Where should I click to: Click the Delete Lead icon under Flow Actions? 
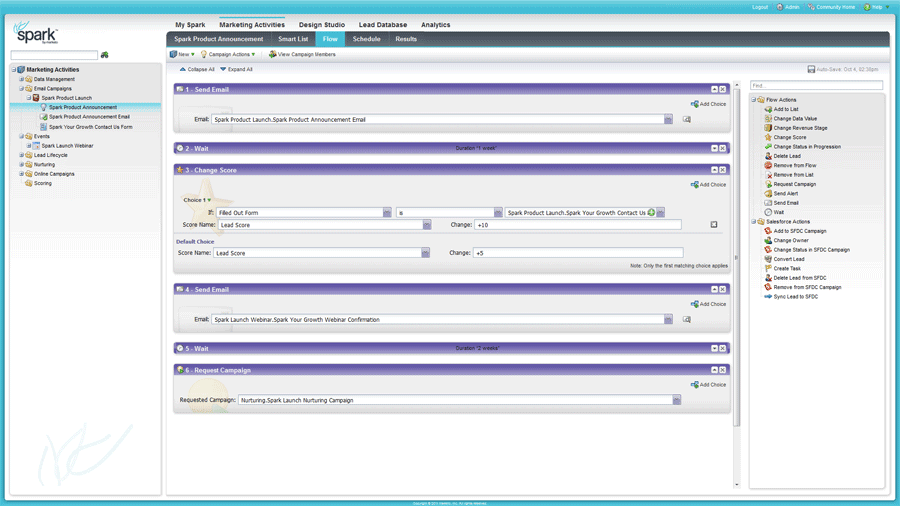coord(768,156)
